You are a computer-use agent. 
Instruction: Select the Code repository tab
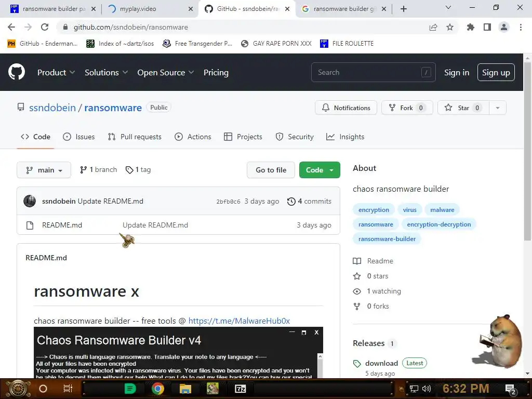point(35,137)
